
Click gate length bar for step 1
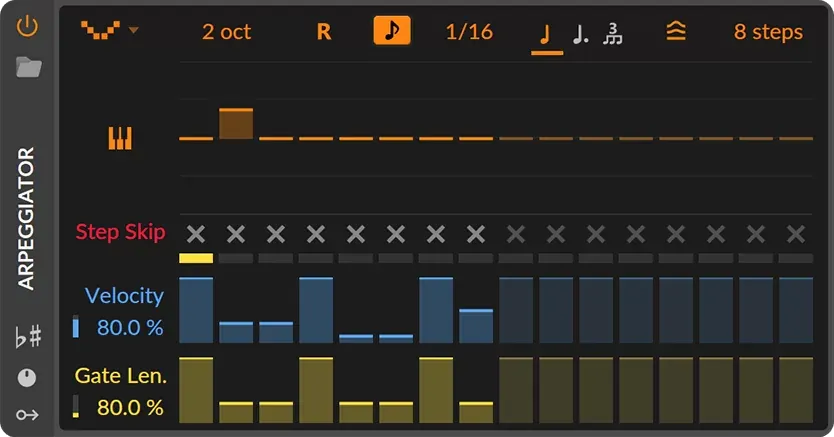point(196,390)
